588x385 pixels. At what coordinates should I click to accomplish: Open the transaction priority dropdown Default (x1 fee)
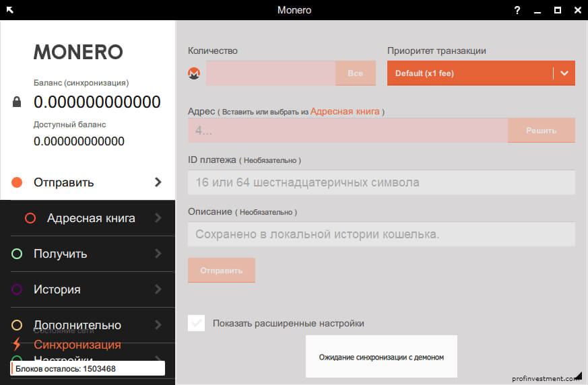pyautogui.click(x=481, y=73)
